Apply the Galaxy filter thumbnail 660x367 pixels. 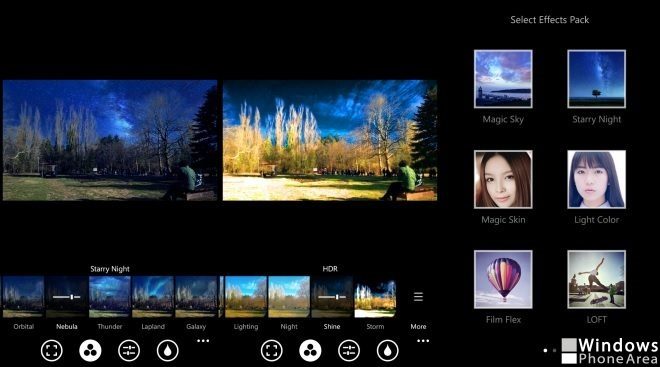coord(196,296)
